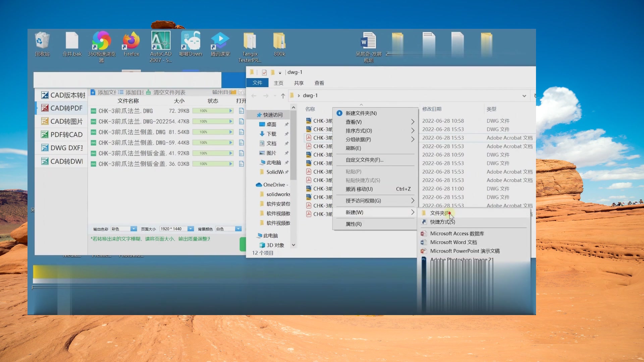
Task: Open the 输出色彩 color output dropdown
Action: (133, 229)
